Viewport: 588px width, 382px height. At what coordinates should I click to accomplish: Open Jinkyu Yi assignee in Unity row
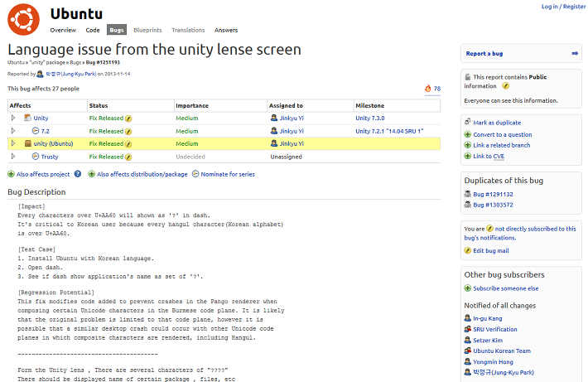(x=292, y=118)
